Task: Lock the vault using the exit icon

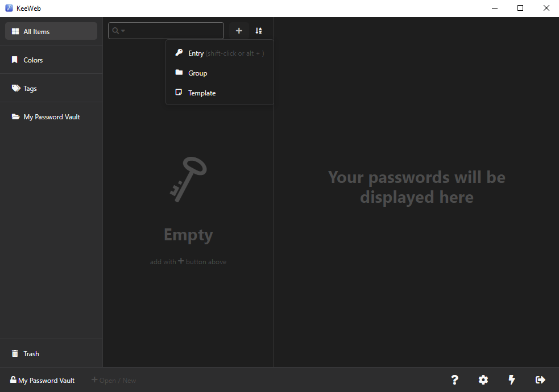Action: point(540,380)
